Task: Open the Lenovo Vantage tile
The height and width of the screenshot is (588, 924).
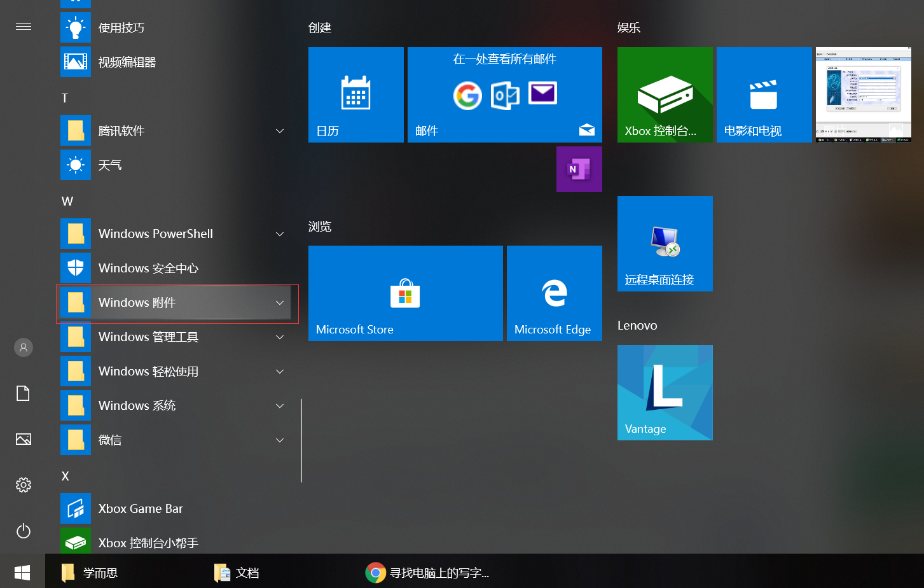Action: point(665,393)
